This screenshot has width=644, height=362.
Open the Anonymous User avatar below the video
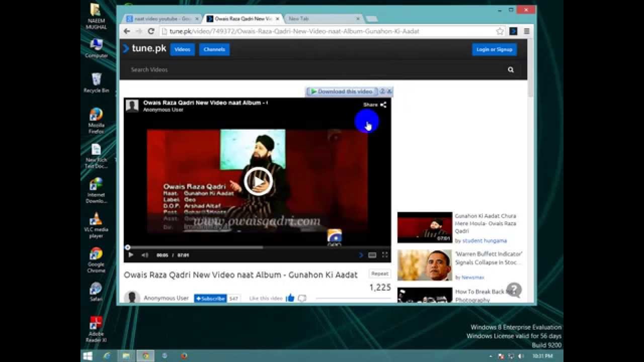coord(132,298)
